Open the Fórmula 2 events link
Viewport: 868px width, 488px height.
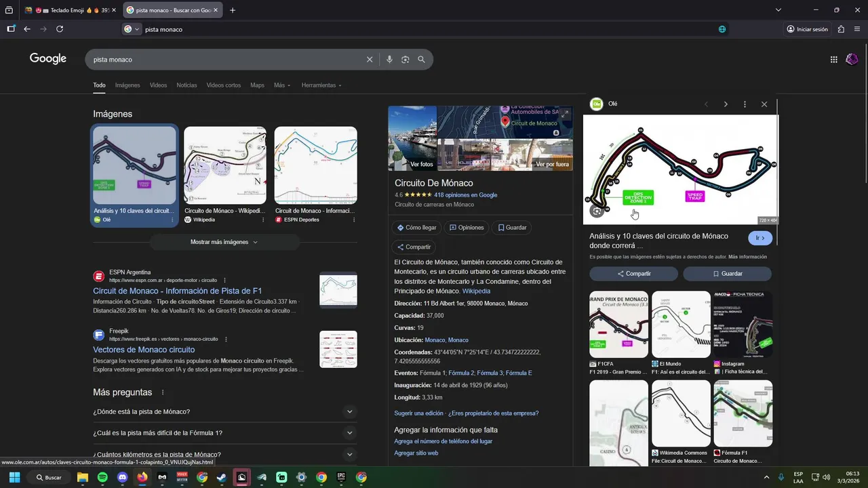[461, 373]
